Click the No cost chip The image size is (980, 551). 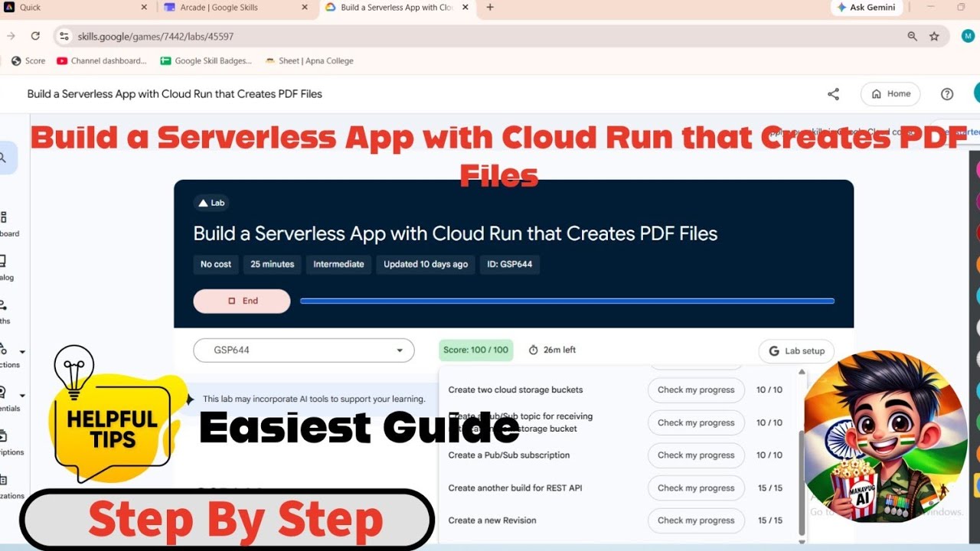[x=216, y=264]
